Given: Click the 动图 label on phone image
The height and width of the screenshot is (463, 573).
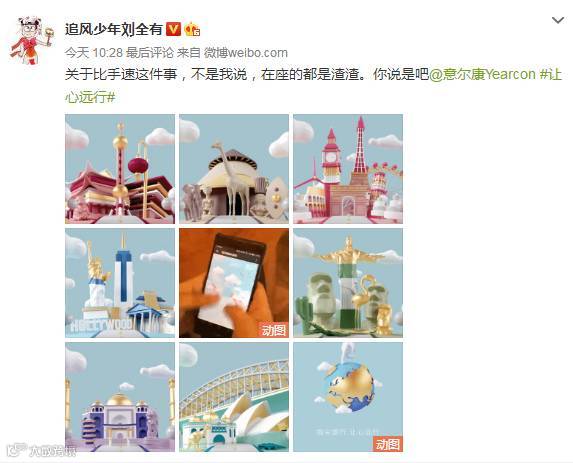Looking at the screenshot, I should click(x=274, y=330).
